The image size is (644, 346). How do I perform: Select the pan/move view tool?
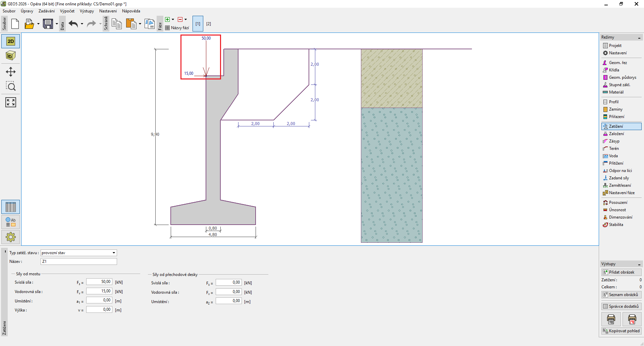10,72
